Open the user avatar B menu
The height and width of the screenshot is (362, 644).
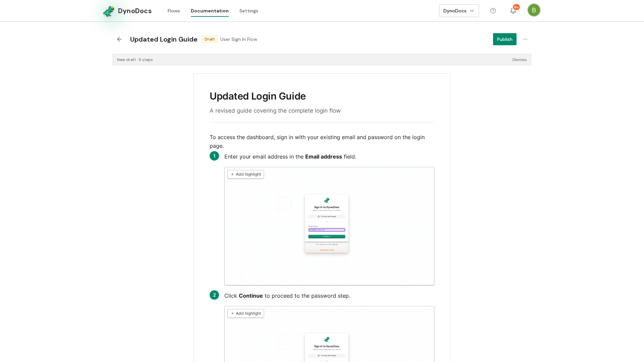pyautogui.click(x=534, y=10)
